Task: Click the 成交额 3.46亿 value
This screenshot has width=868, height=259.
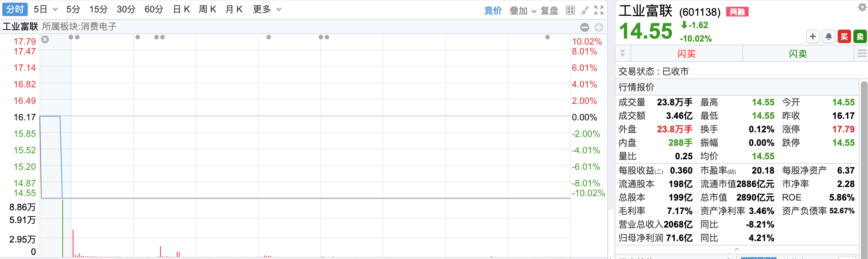Action: [679, 116]
